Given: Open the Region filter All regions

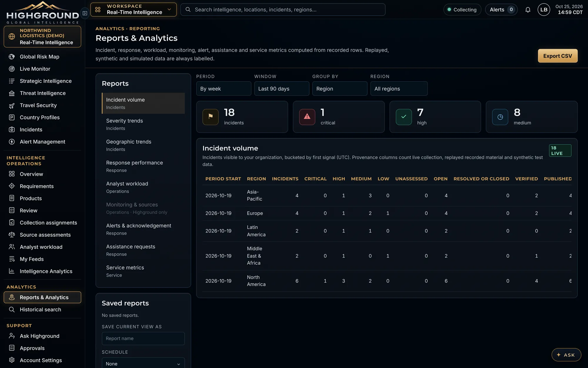Looking at the screenshot, I should (399, 89).
